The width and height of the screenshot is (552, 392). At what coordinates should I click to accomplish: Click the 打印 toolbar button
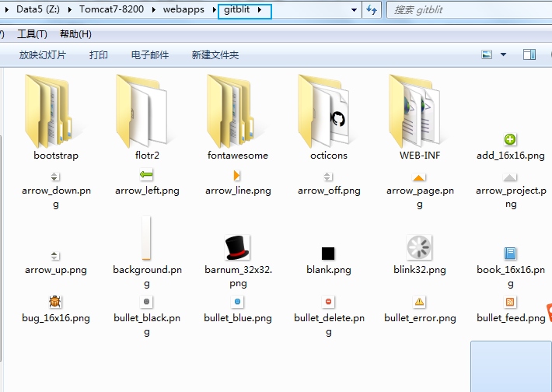98,55
